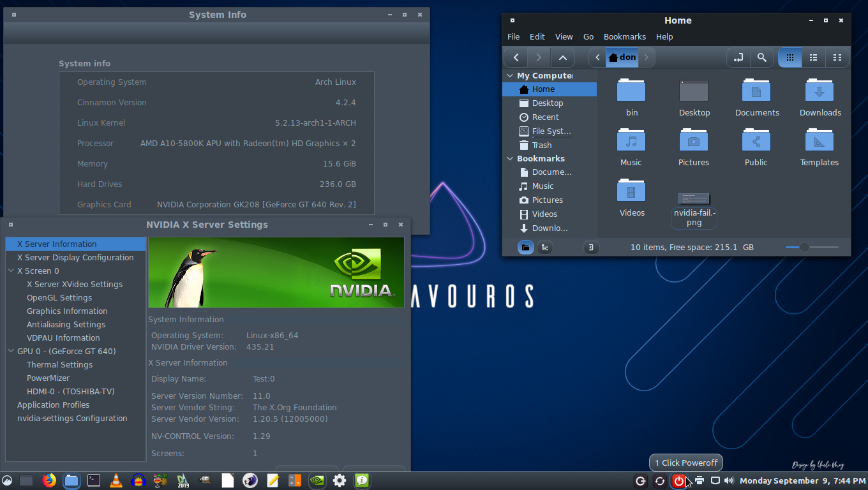Open system settings gear on the panel
This screenshot has height=490, width=868.
point(340,480)
